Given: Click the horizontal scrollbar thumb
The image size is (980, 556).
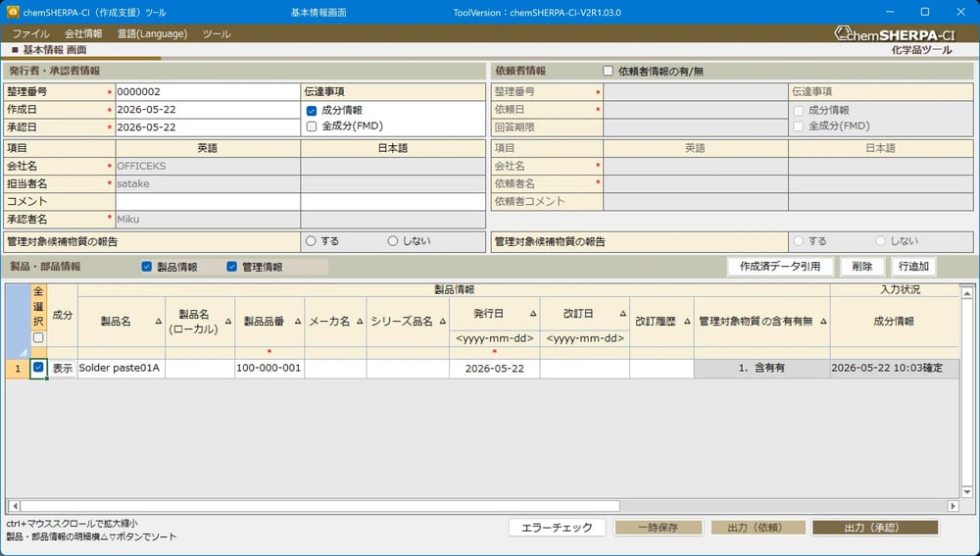Looking at the screenshot, I should tap(320, 506).
